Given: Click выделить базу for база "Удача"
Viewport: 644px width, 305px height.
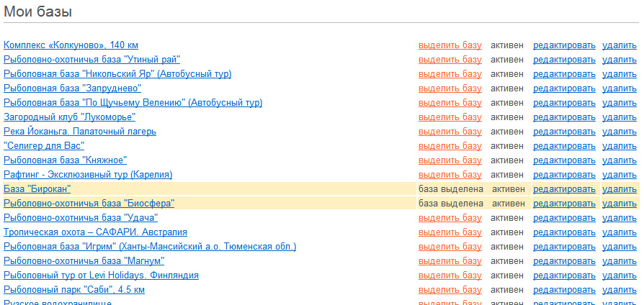Looking at the screenshot, I should 450,218.
